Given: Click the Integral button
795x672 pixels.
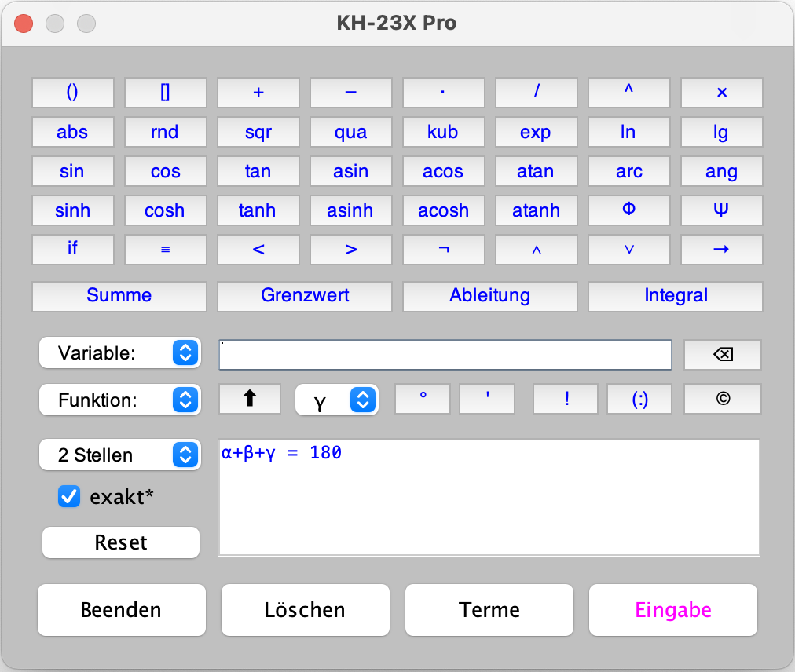Looking at the screenshot, I should (x=676, y=296).
